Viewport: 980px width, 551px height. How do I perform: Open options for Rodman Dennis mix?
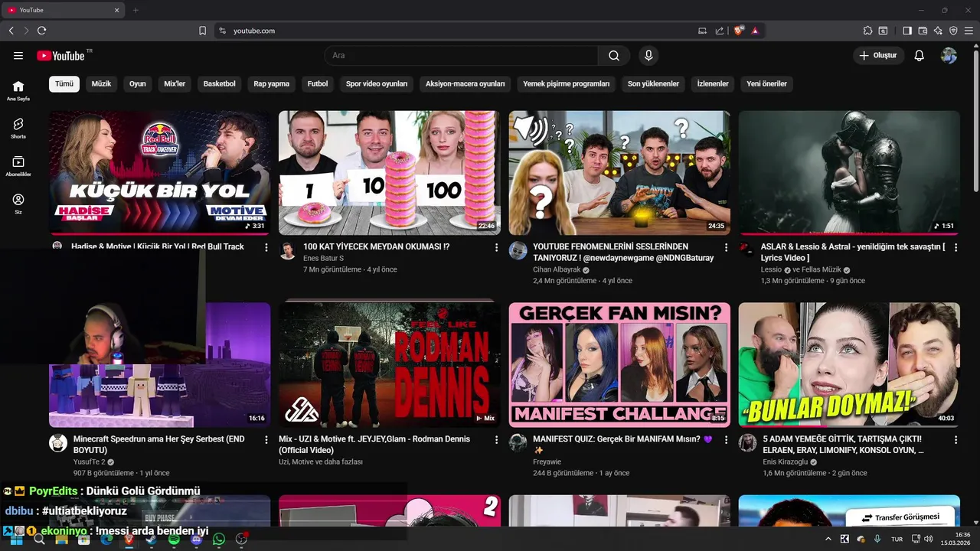[x=496, y=440]
